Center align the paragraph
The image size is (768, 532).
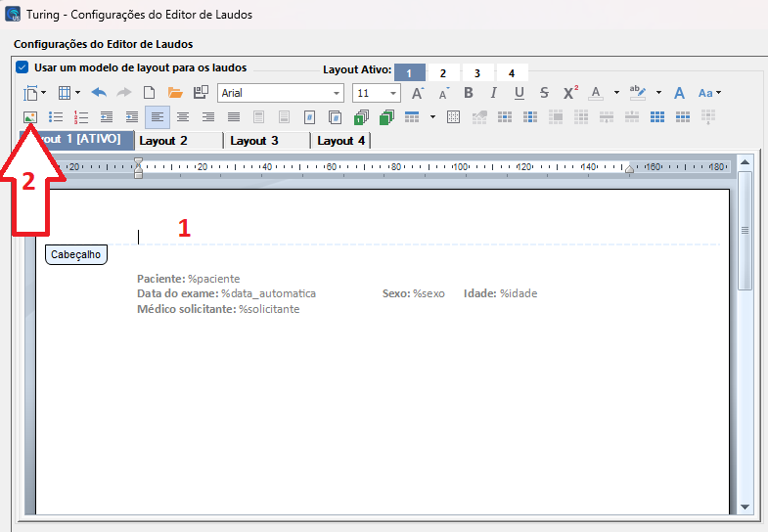pyautogui.click(x=182, y=117)
